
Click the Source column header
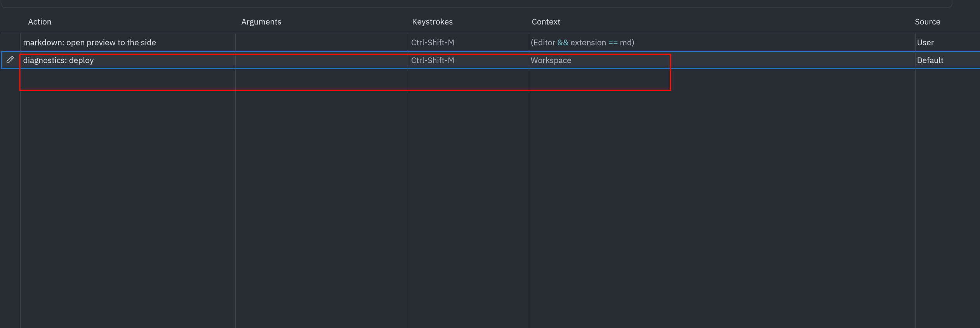927,22
